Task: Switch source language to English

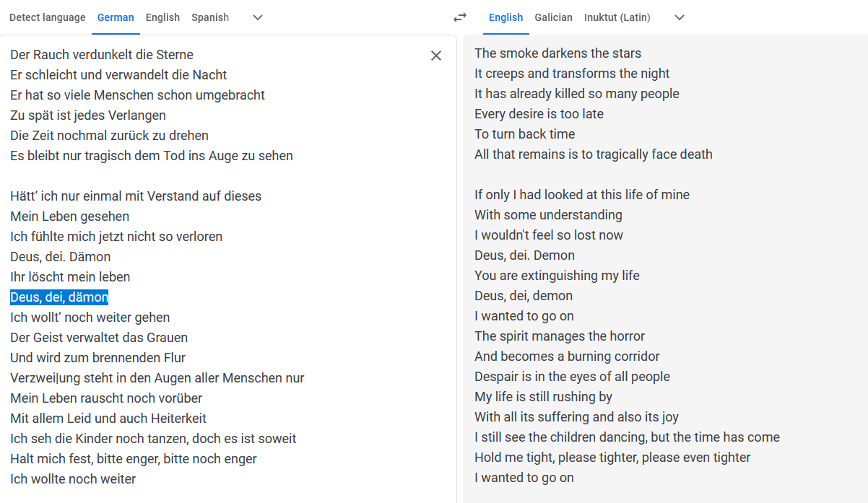Action: [x=162, y=17]
